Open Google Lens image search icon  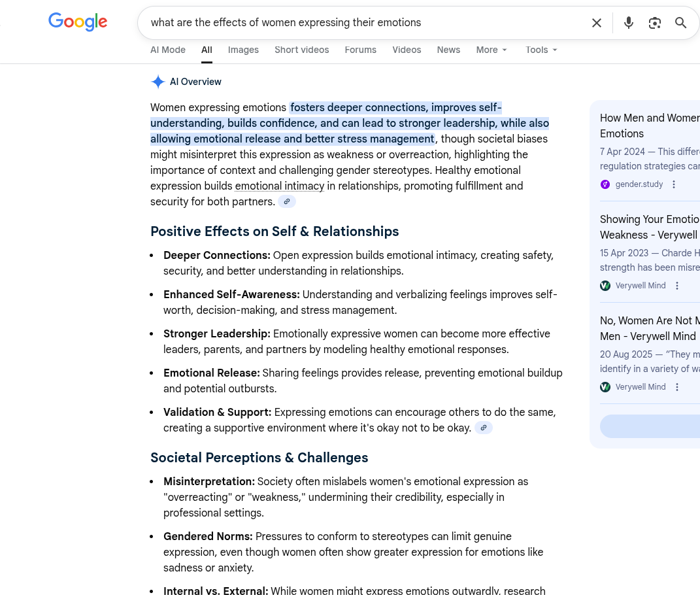pyautogui.click(x=654, y=23)
